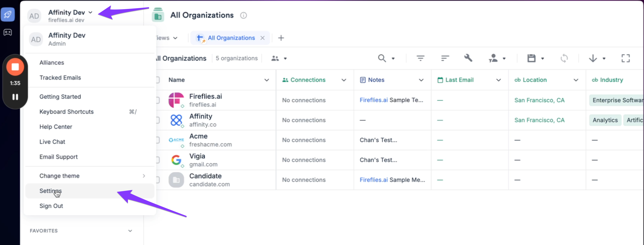The image size is (644, 245).
Task: Start a Live Chat
Action: click(x=52, y=142)
